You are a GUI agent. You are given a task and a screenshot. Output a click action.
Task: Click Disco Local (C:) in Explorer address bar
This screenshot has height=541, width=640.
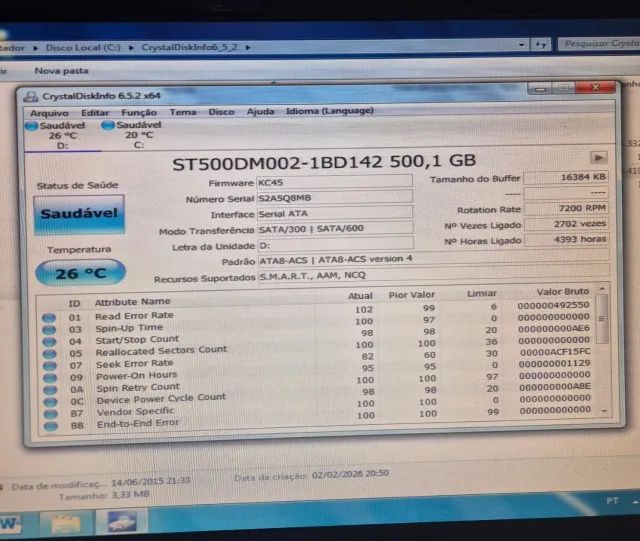tap(83, 48)
